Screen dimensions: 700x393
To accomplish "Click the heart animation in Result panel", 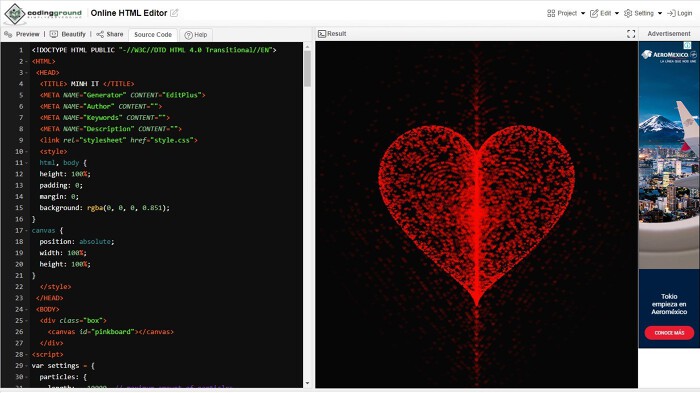I will click(476, 214).
